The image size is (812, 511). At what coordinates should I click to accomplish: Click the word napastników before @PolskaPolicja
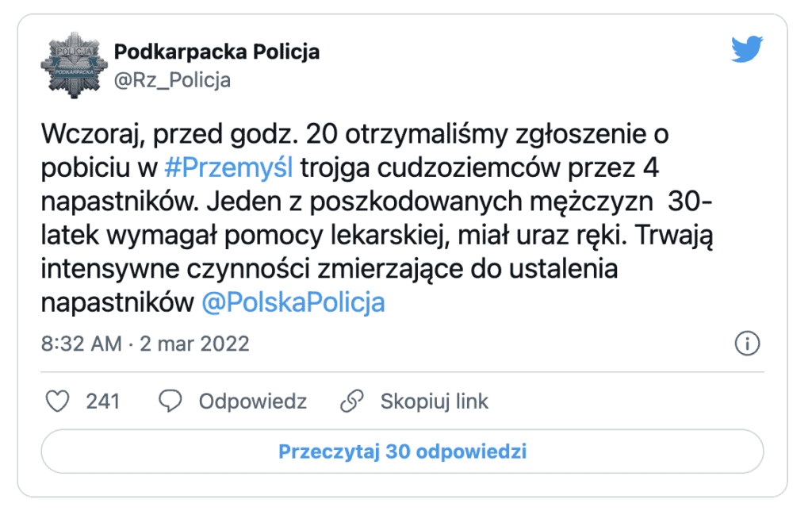click(117, 302)
